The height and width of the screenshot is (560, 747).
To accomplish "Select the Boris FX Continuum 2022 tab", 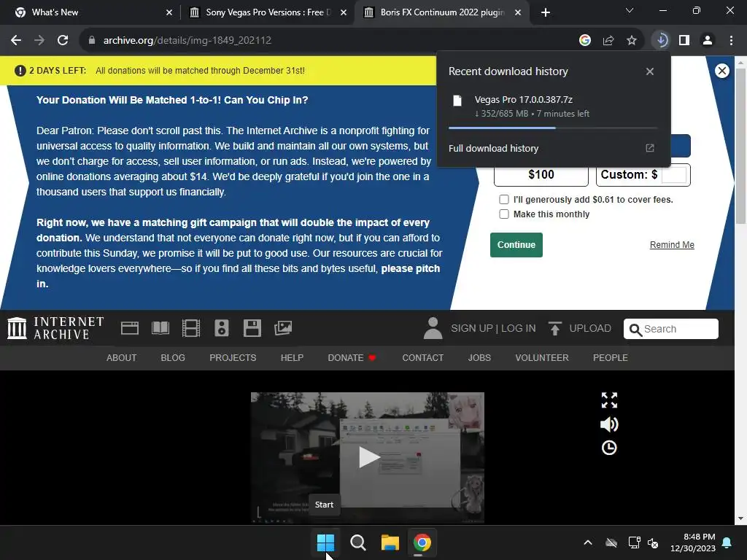I will 441,12.
